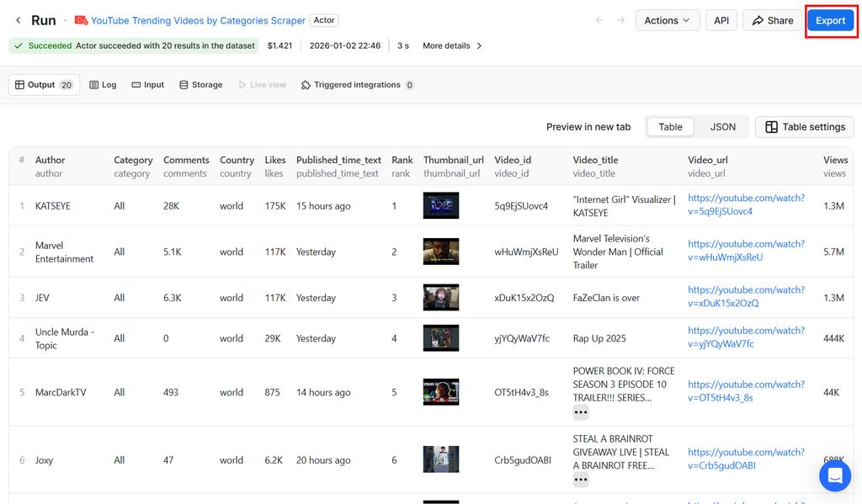
Task: Click the Joxy author cell
Action: click(x=44, y=460)
